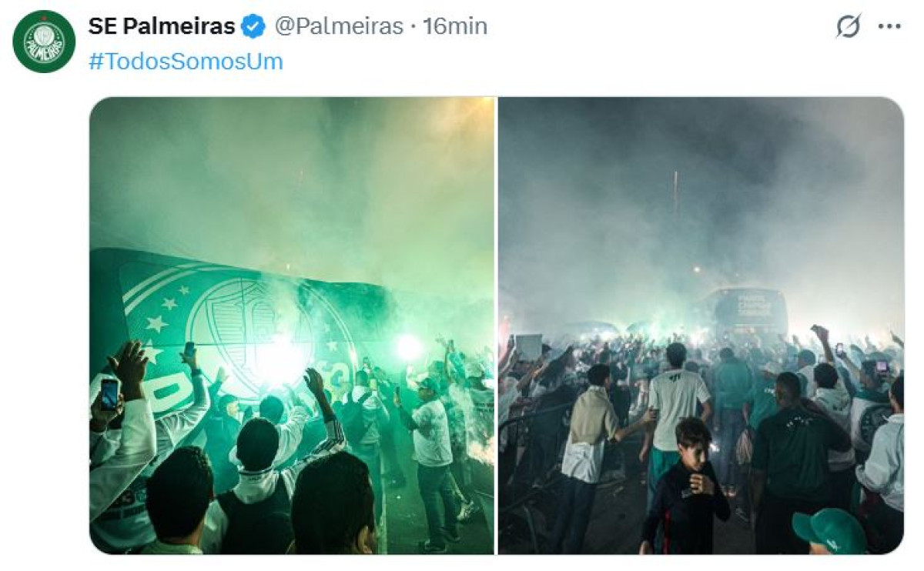Click the man in the white shirt in left photo
This screenshot has height=571, width=924.
pos(433,458)
